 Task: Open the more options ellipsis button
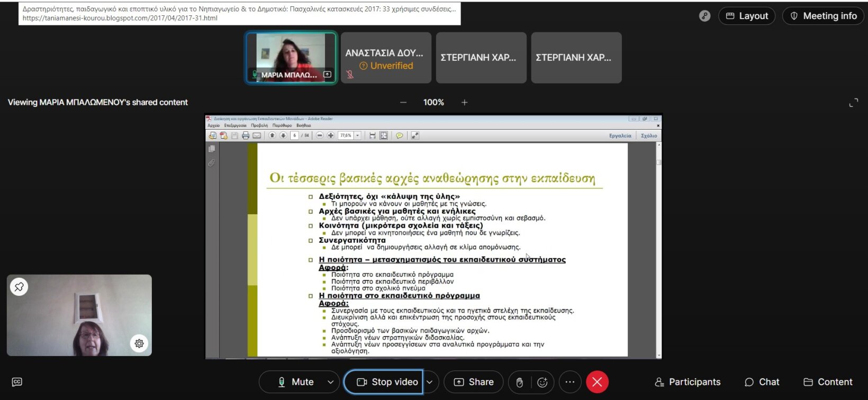point(570,382)
